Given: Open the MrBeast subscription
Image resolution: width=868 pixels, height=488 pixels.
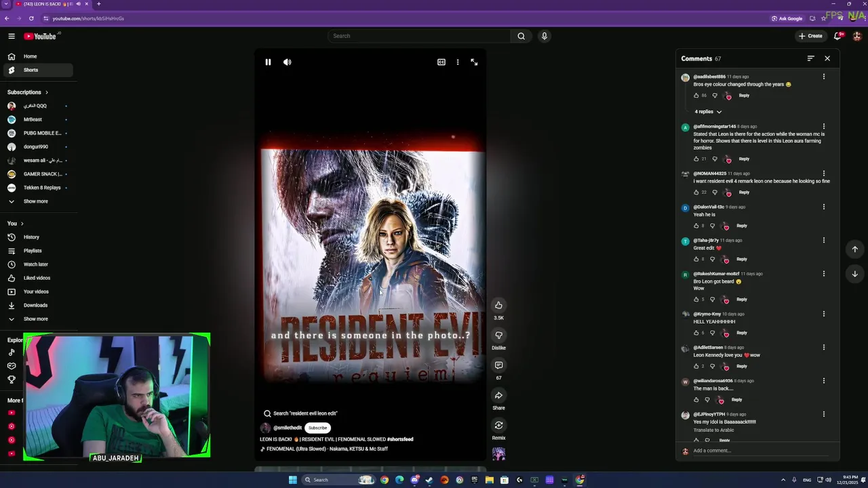Looking at the screenshot, I should 37,119.
